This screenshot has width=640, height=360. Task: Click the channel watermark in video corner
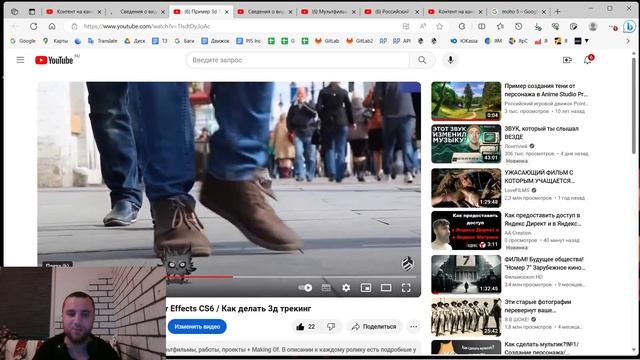(x=407, y=264)
